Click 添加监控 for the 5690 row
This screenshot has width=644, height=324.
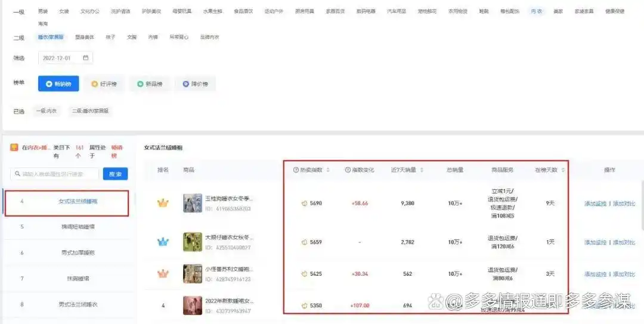tap(596, 204)
